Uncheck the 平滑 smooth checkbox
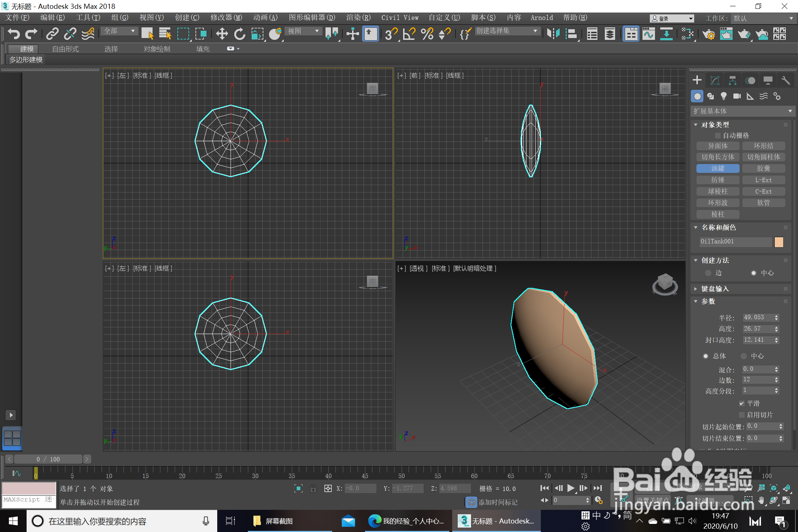798x532 pixels. [741, 403]
